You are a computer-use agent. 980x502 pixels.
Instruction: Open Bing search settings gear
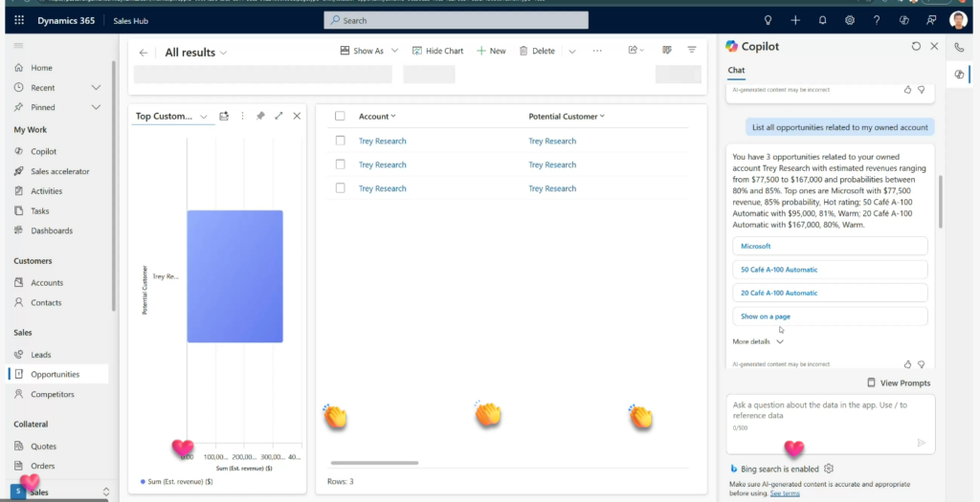(829, 469)
